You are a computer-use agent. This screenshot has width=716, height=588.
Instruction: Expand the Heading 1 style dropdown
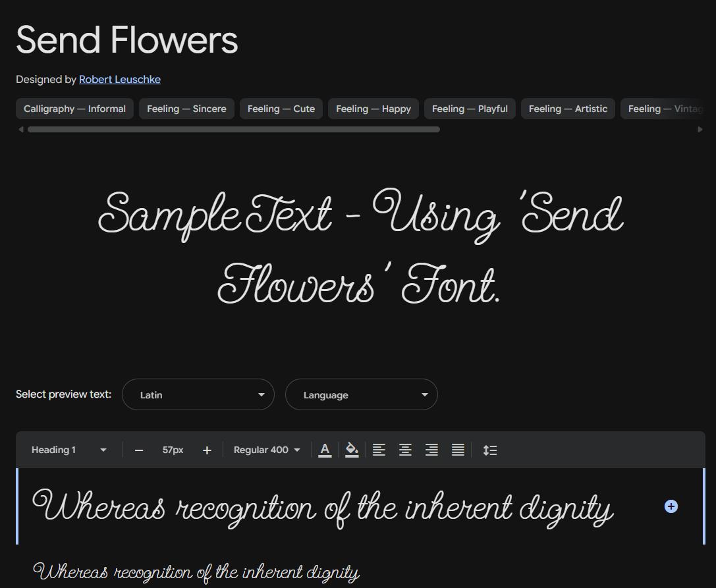tap(69, 450)
